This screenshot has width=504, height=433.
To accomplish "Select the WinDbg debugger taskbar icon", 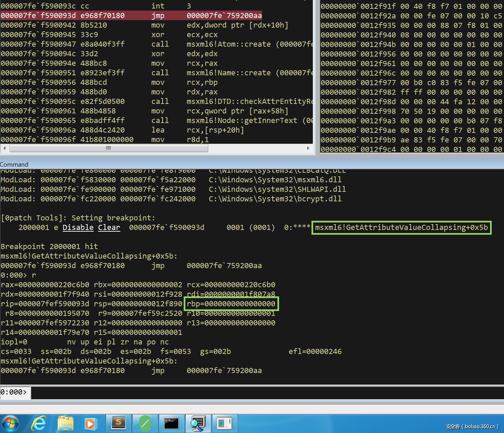I will [x=198, y=423].
